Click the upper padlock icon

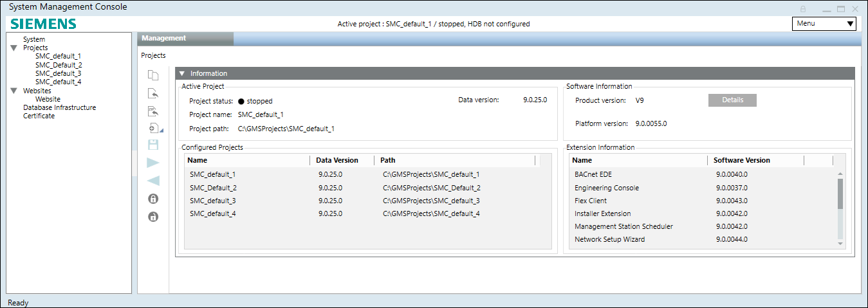pos(153,199)
